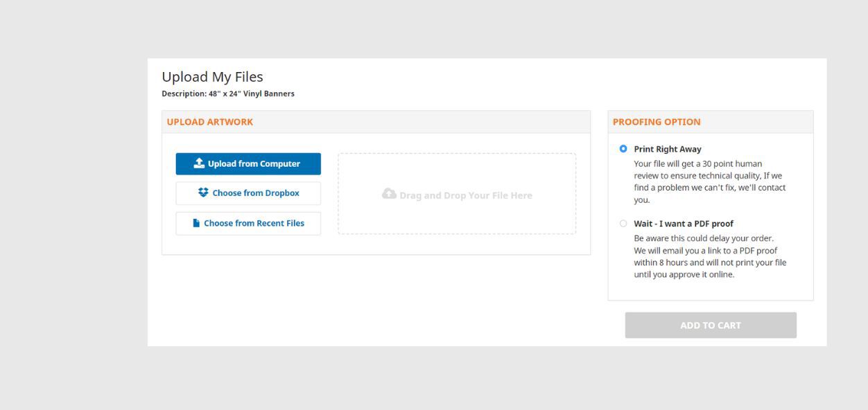The image size is (868, 410).
Task: Click the cloud upload icon in drop zone
Action: (x=389, y=195)
